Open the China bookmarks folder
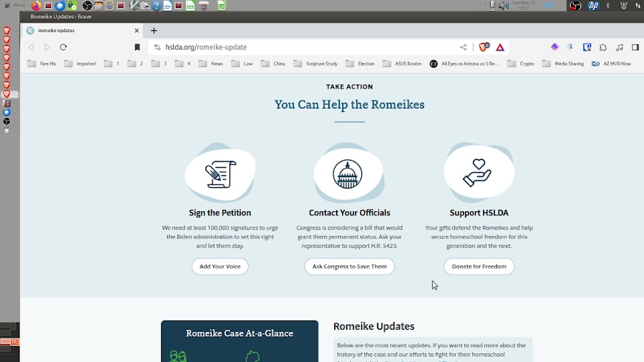644x362 pixels. [x=273, y=63]
